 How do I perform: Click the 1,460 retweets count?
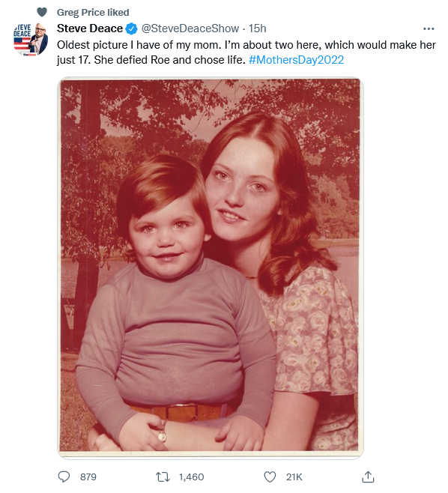192,477
